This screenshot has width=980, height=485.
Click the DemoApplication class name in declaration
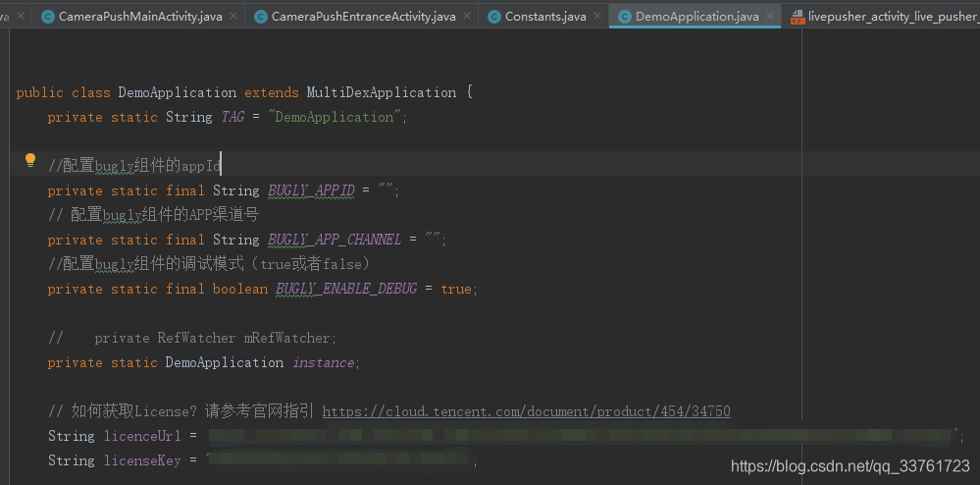point(177,92)
